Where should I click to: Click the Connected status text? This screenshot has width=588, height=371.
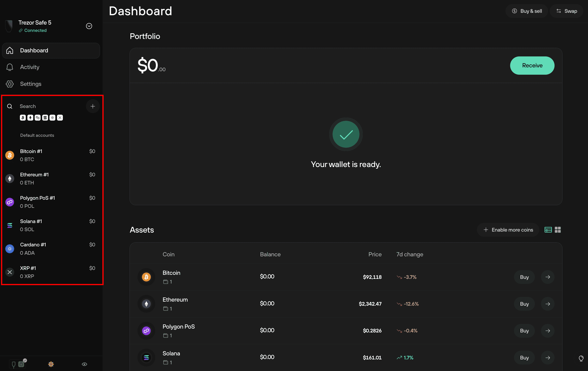(35, 30)
